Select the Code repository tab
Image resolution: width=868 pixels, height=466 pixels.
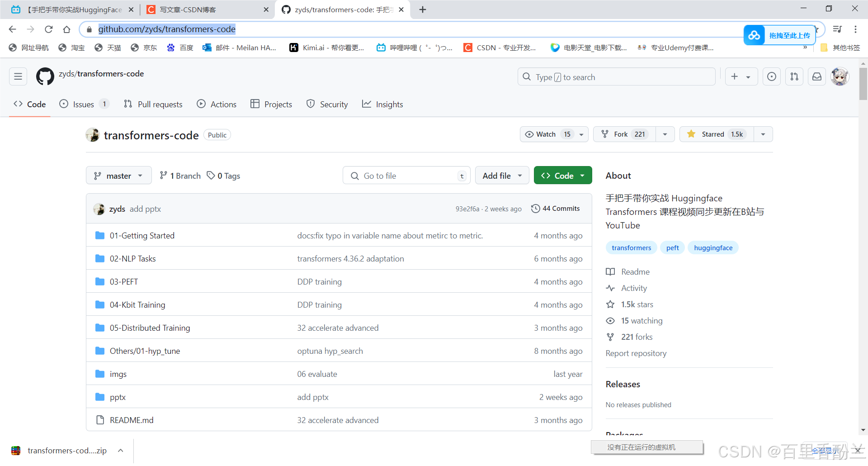tap(30, 105)
